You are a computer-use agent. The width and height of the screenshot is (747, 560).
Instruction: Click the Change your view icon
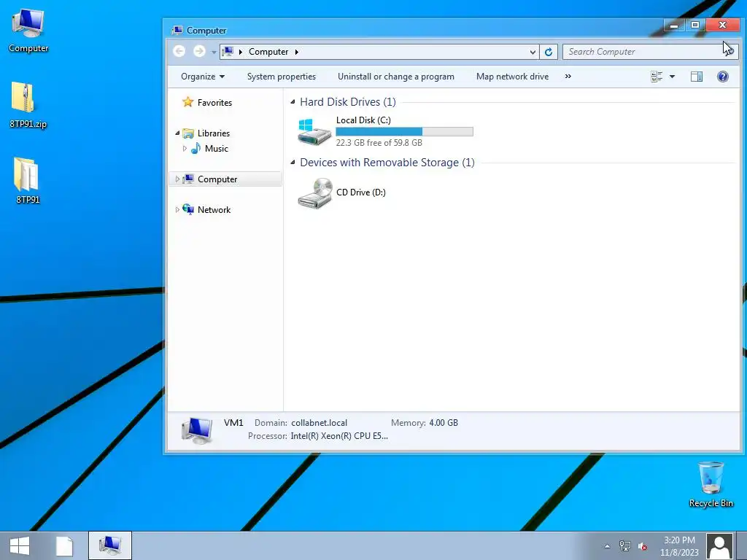pos(657,76)
